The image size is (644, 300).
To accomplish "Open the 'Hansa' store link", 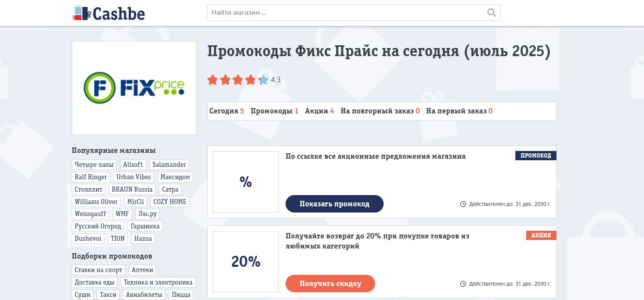I will tap(143, 238).
